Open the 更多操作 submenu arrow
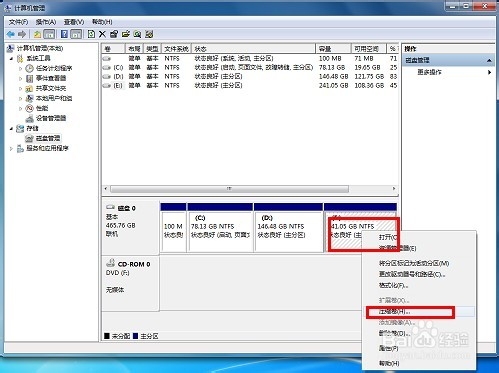The image size is (499, 373). tap(489, 72)
